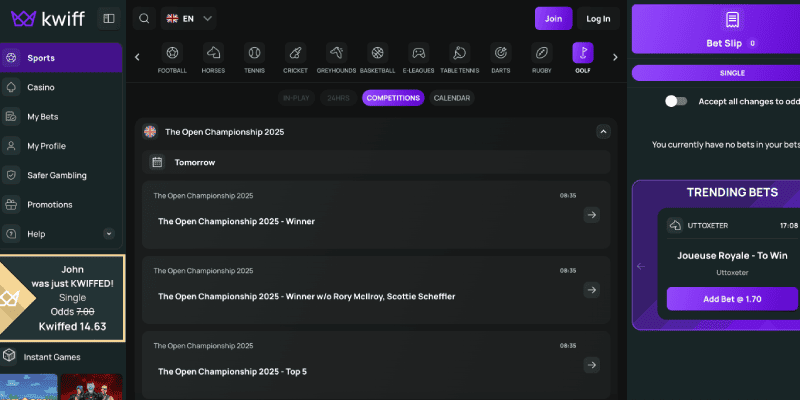Click the Log In button
The width and height of the screenshot is (800, 400).
pyautogui.click(x=598, y=19)
